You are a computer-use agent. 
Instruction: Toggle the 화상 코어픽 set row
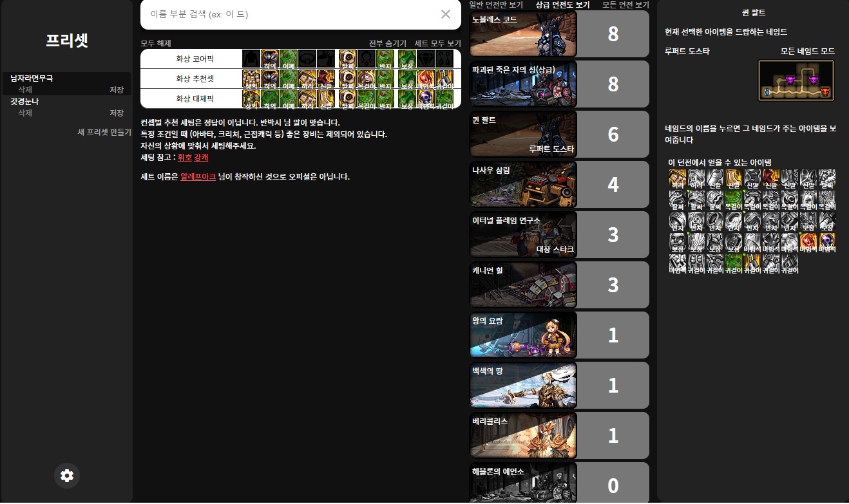(191, 59)
